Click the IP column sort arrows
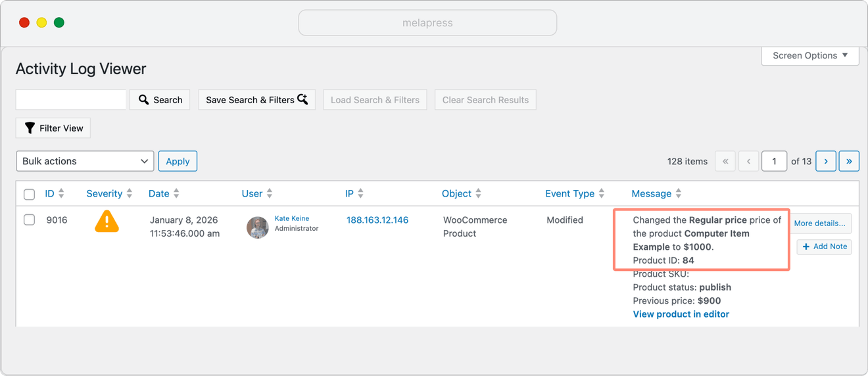This screenshot has height=376, width=868. (360, 193)
